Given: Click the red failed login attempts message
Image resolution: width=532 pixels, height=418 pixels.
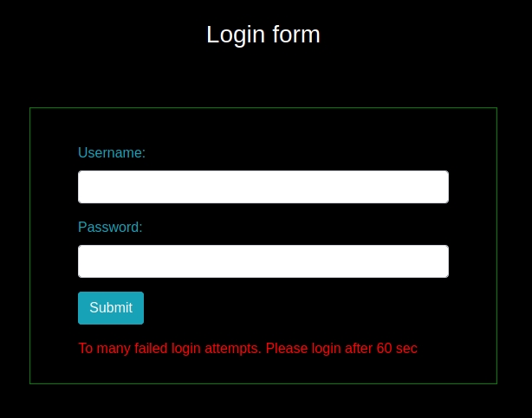Looking at the screenshot, I should (248, 349).
